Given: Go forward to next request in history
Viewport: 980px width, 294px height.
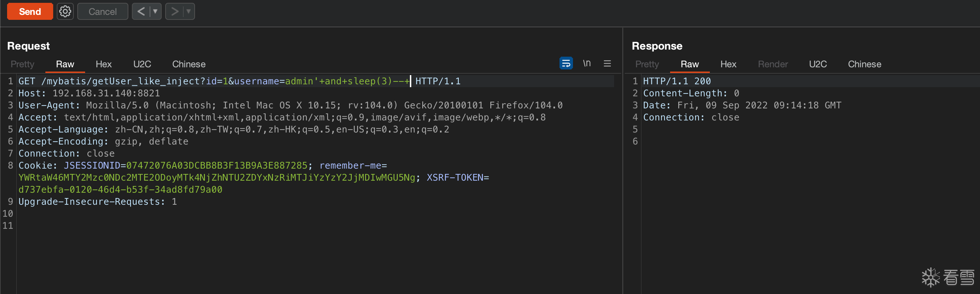Looking at the screenshot, I should point(174,11).
